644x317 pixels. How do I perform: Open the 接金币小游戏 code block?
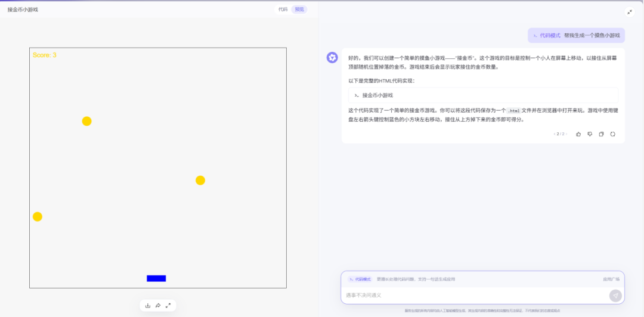click(x=483, y=95)
